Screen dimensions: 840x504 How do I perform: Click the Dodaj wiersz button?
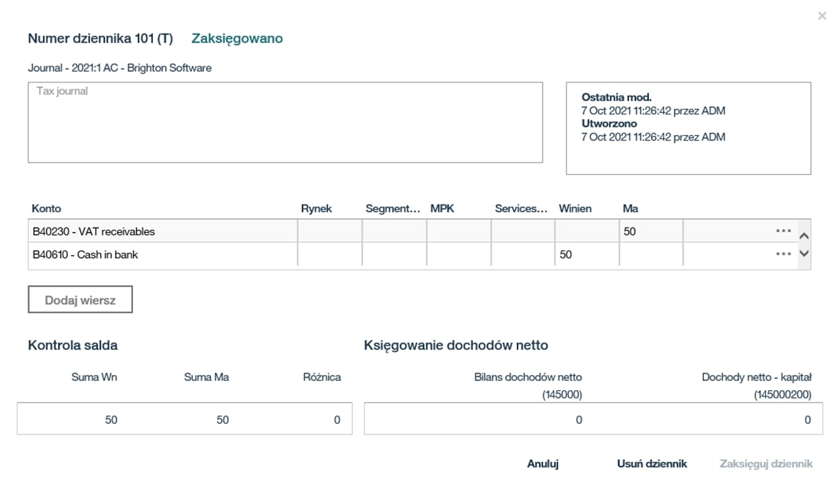(x=80, y=300)
